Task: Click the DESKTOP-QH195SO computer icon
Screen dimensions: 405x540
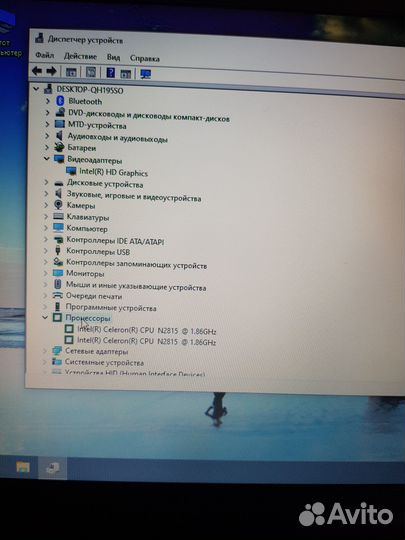Action: (48, 89)
